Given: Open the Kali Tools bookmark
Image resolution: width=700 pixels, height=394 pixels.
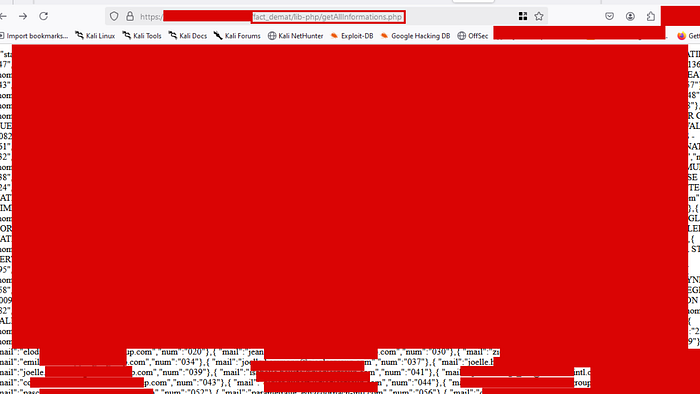Looking at the screenshot, I should (x=142, y=36).
